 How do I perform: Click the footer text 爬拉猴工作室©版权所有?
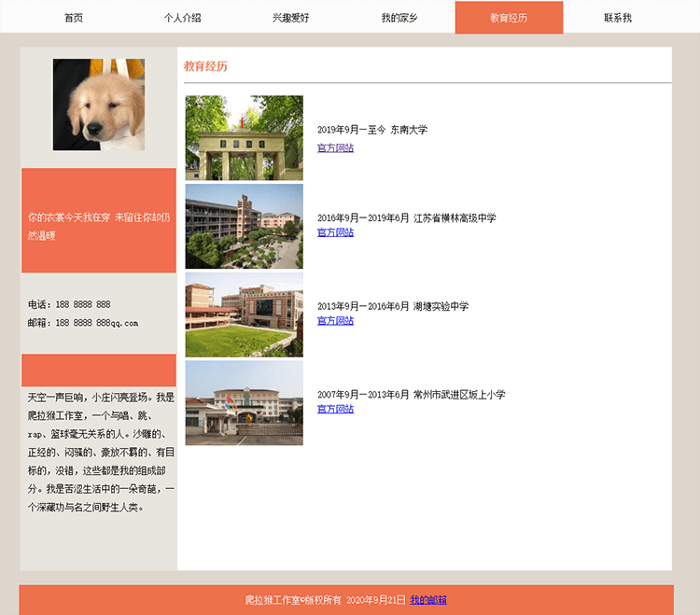[x=293, y=600]
